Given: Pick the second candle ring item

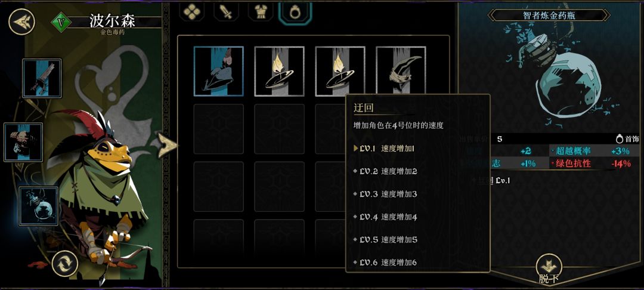Looking at the screenshot, I should [x=340, y=71].
